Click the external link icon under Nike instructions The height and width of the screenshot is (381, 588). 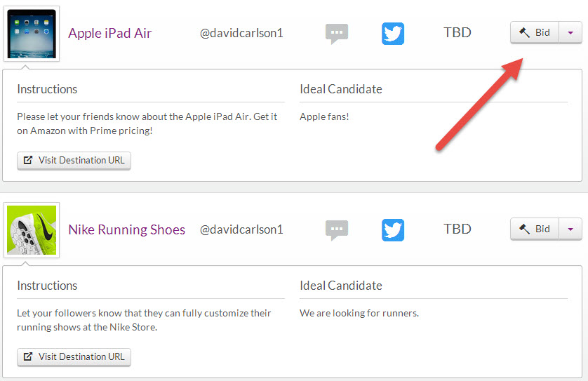click(x=28, y=356)
